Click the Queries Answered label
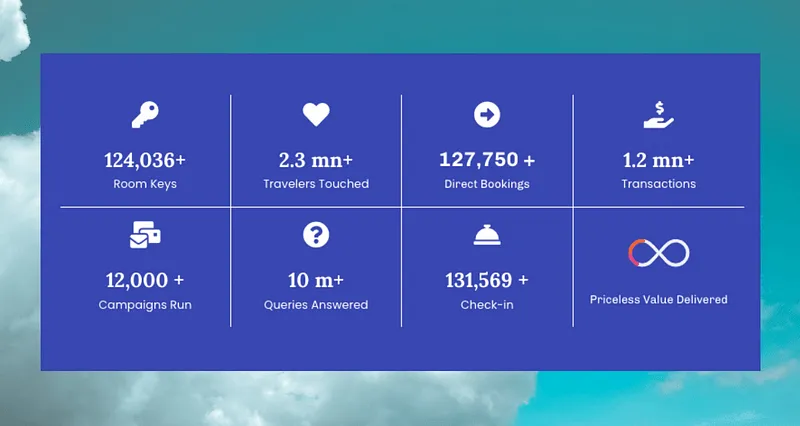The height and width of the screenshot is (426, 800). pyautogui.click(x=316, y=305)
